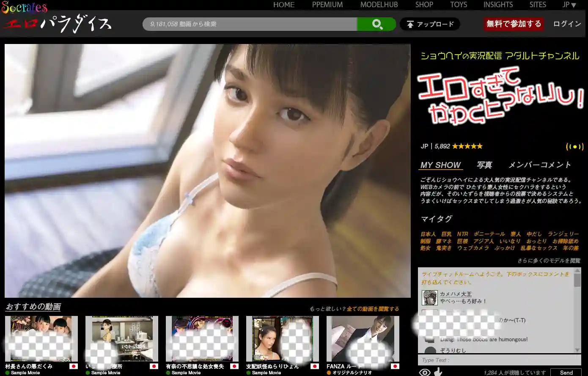
Task: Click the five-star rating next to 5,892
Action: coord(467,146)
